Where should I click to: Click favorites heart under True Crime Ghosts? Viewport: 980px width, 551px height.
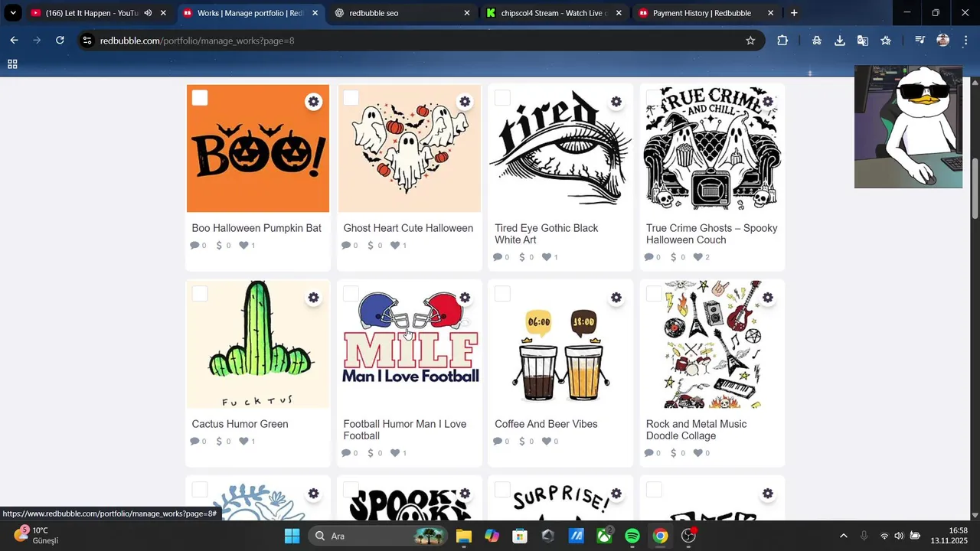(x=698, y=257)
